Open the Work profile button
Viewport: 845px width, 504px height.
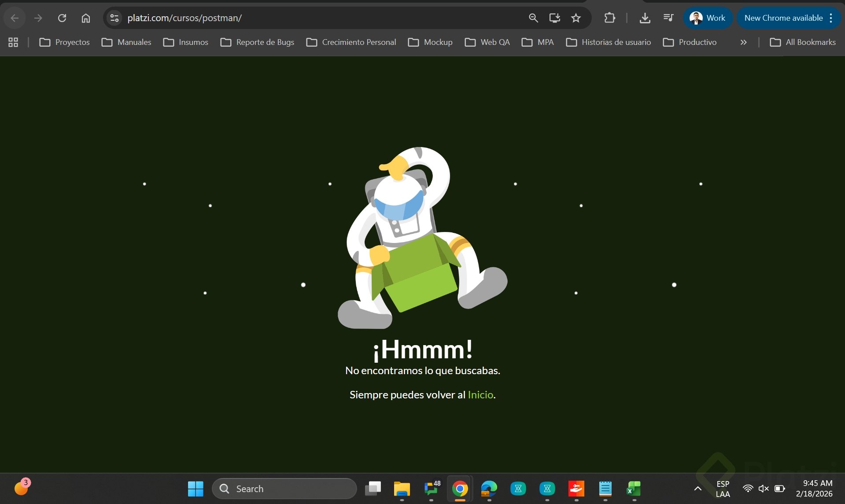[708, 18]
